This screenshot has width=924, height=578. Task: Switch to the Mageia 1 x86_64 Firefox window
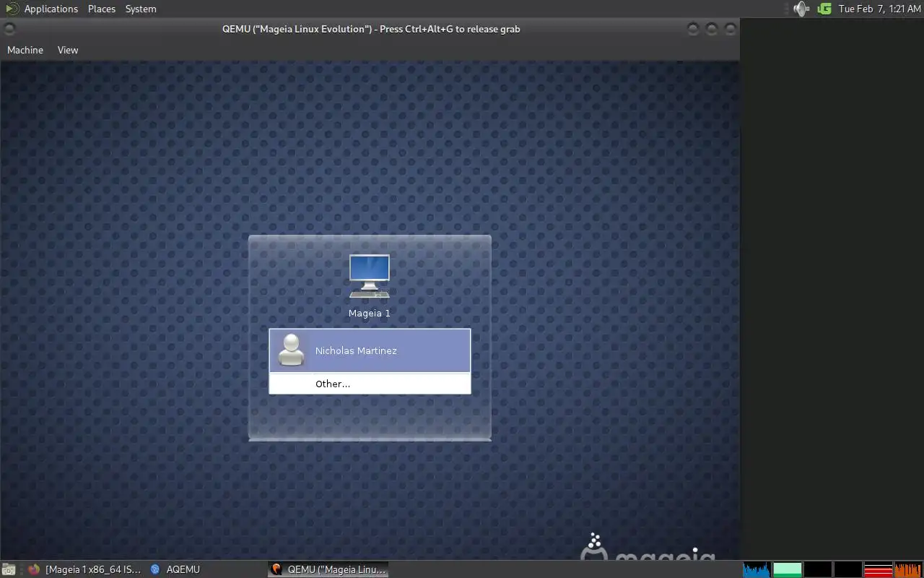[85, 569]
